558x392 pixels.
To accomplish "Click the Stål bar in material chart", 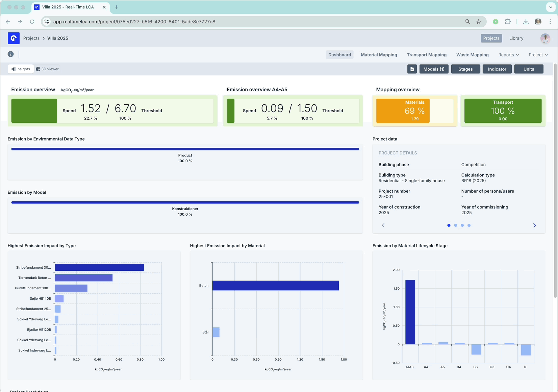I will click(216, 332).
